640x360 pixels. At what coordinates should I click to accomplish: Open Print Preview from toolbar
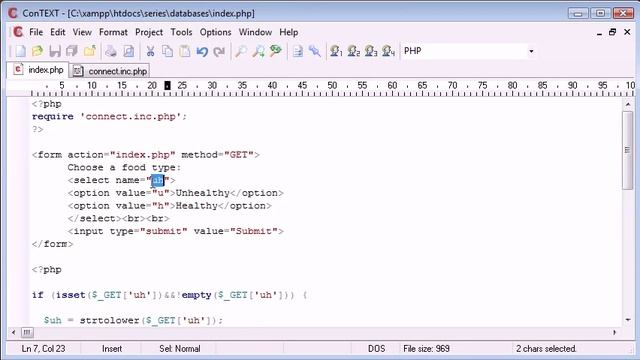pyautogui.click(x=129, y=51)
